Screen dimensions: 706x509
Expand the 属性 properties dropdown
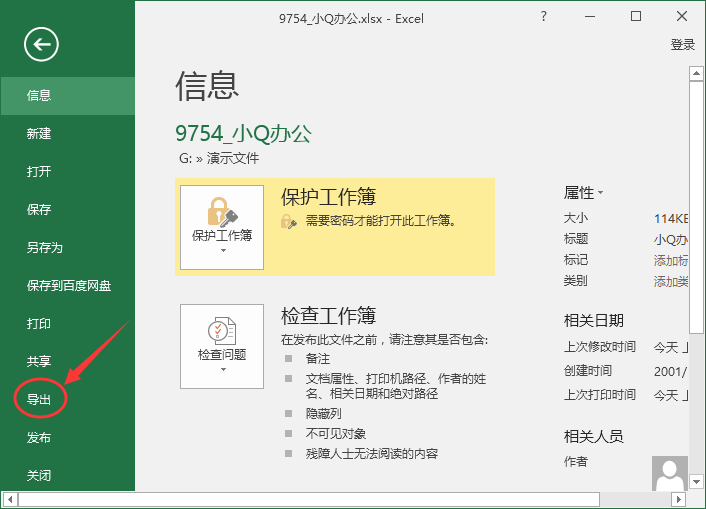point(583,193)
